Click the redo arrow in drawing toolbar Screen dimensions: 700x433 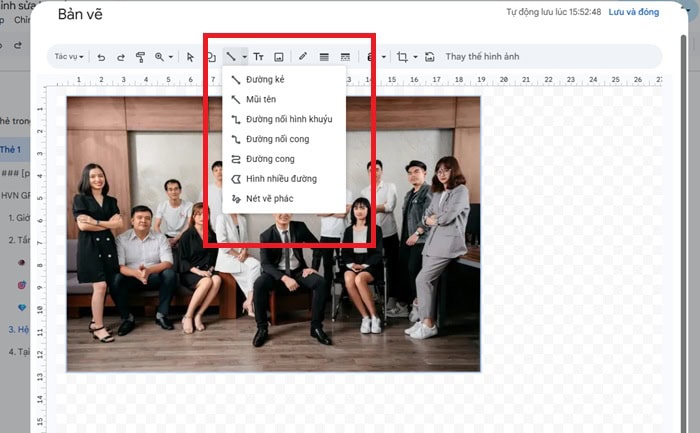[121, 57]
